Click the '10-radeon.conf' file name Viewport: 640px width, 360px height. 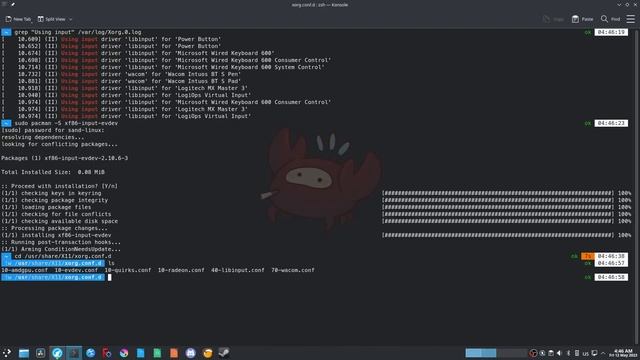click(x=181, y=270)
